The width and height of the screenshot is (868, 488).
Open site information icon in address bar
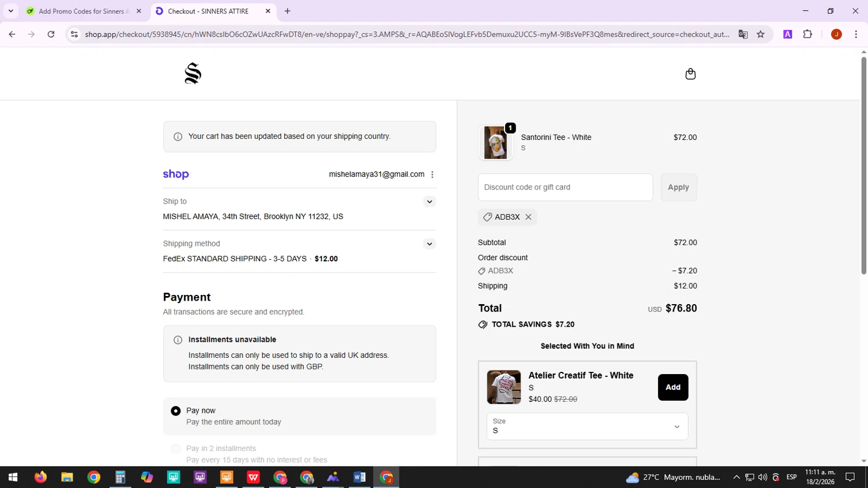[74, 34]
